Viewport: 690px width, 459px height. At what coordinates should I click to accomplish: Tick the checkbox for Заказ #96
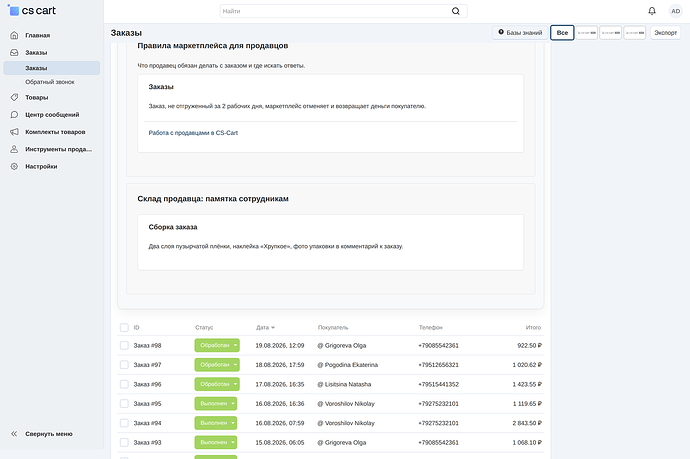tap(124, 384)
